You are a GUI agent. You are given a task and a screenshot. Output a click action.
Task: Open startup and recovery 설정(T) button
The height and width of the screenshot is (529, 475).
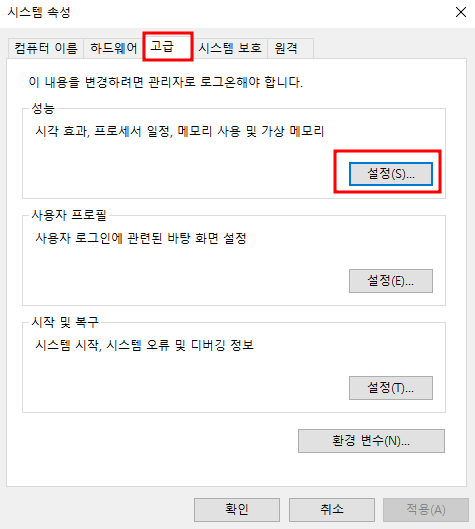point(391,388)
